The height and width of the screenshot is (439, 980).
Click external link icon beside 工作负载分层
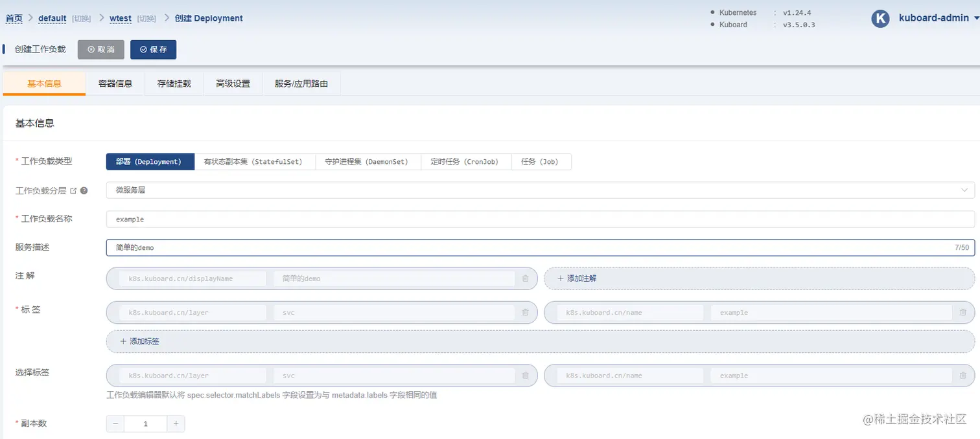point(73,191)
